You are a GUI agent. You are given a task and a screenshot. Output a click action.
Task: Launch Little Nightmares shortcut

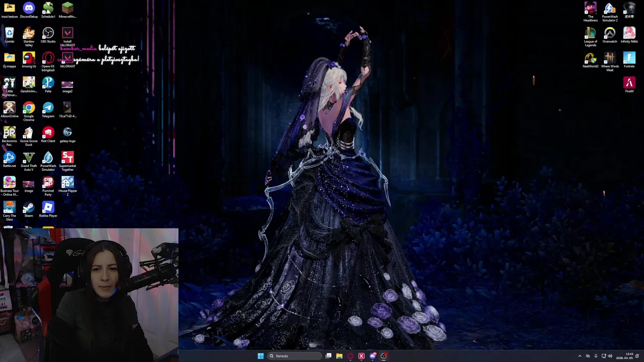point(9,86)
